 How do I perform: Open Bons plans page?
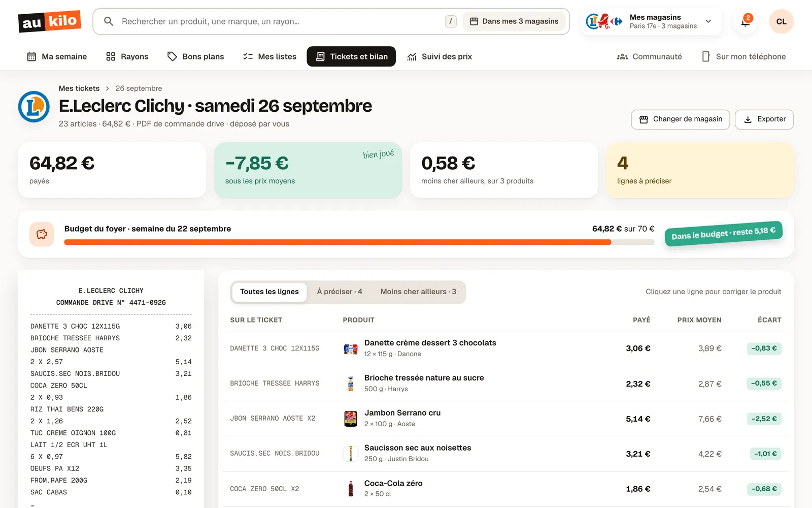(x=196, y=56)
